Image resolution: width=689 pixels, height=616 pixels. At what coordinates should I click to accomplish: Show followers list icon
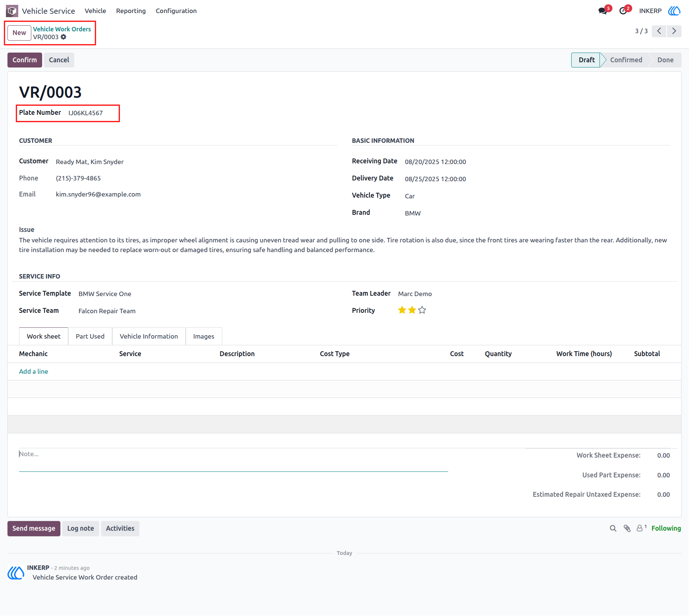641,528
